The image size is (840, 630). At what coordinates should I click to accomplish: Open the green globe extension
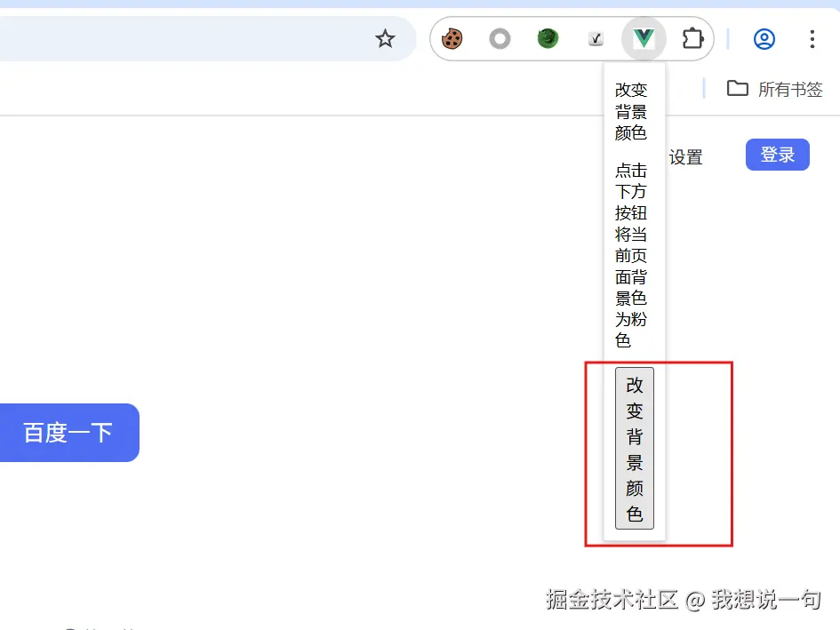[x=548, y=38]
